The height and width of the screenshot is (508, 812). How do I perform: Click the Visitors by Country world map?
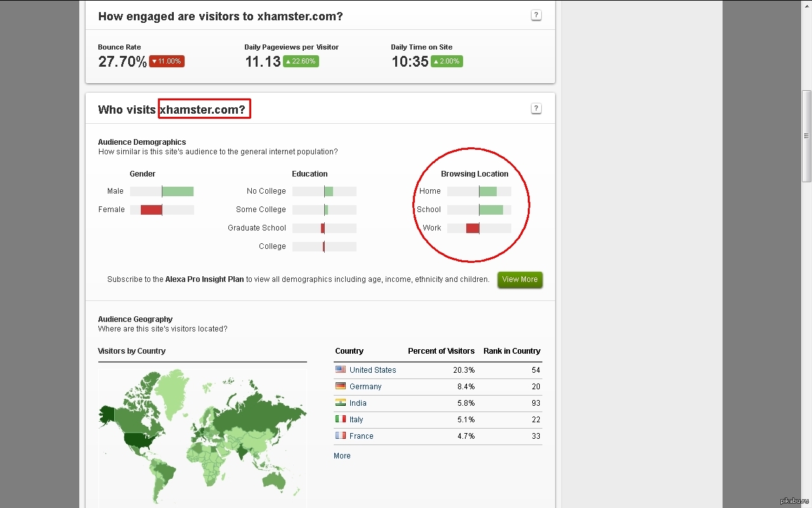[202, 438]
